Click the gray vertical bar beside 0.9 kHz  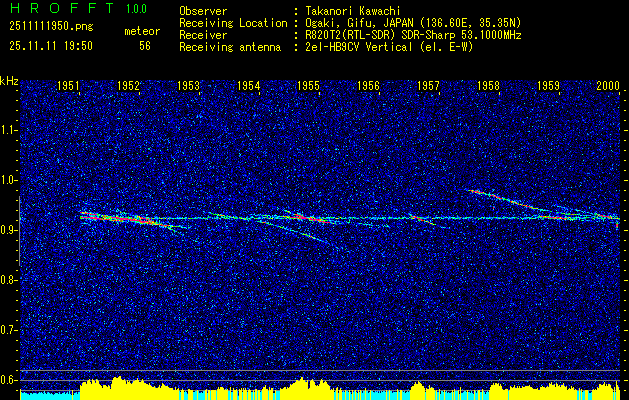(x=19, y=231)
